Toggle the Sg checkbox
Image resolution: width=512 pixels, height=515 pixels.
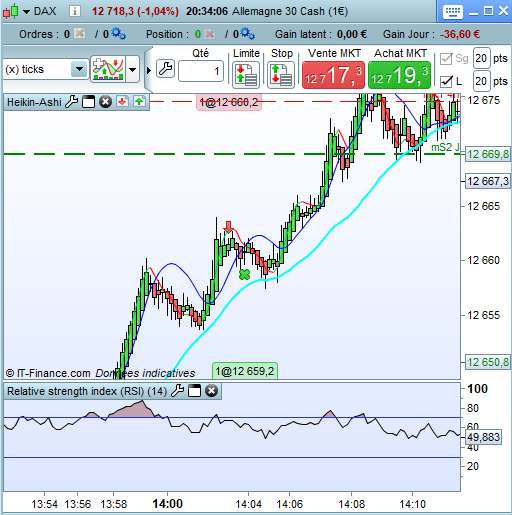coord(446,59)
